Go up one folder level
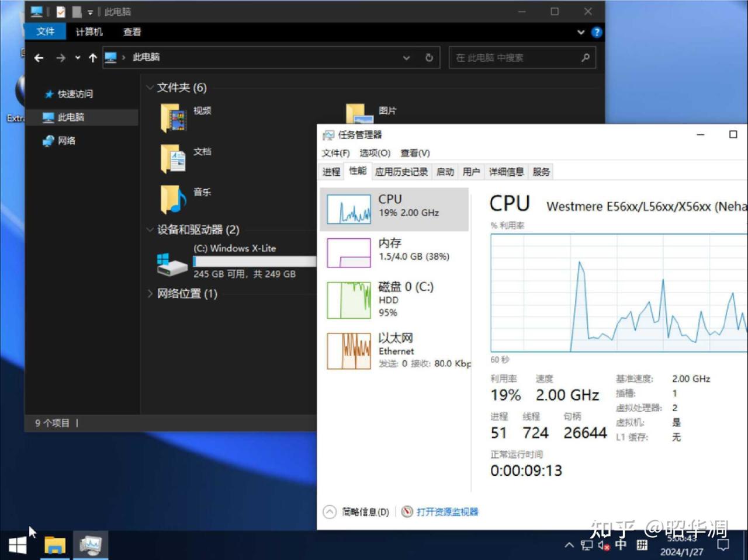748x560 pixels. 92,58
